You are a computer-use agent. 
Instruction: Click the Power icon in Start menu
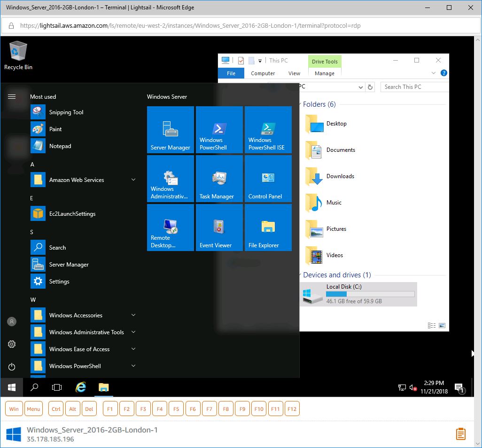point(12,367)
